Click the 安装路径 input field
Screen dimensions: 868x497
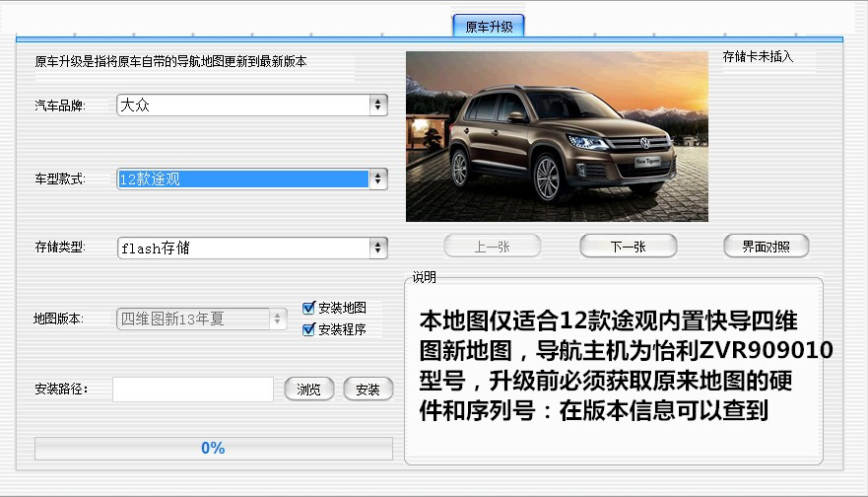[x=193, y=389]
